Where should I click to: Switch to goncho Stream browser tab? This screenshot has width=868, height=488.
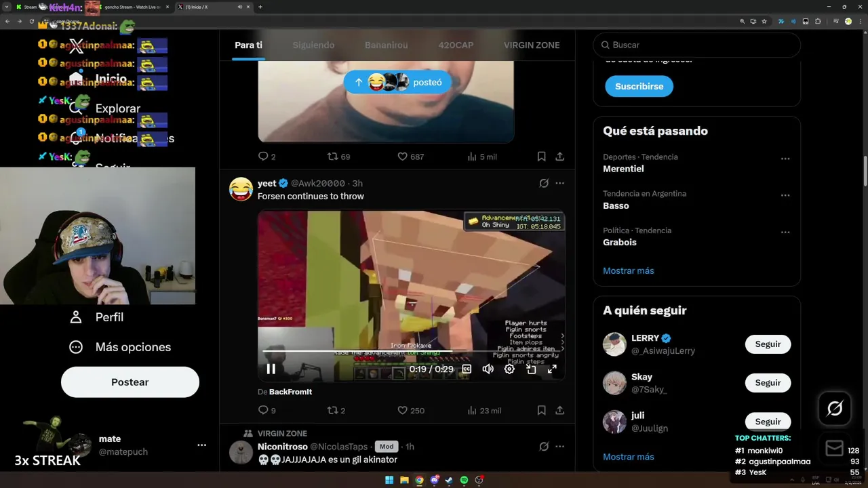[x=132, y=7]
